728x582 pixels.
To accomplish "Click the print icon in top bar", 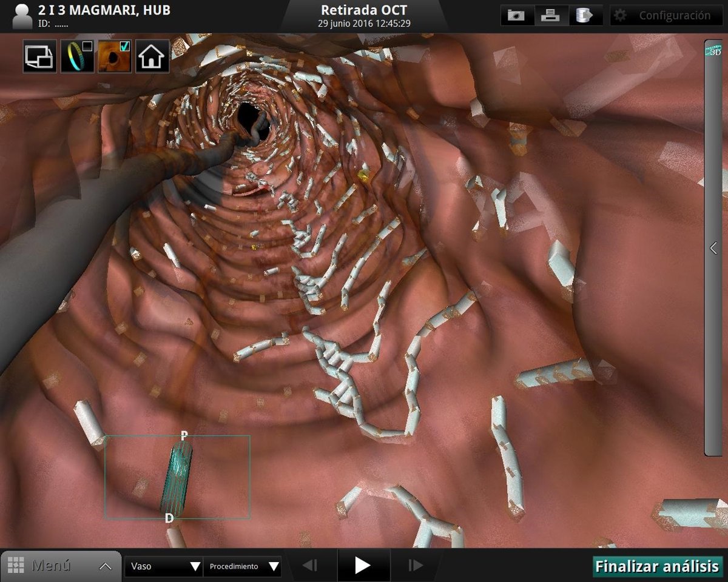I will [551, 16].
